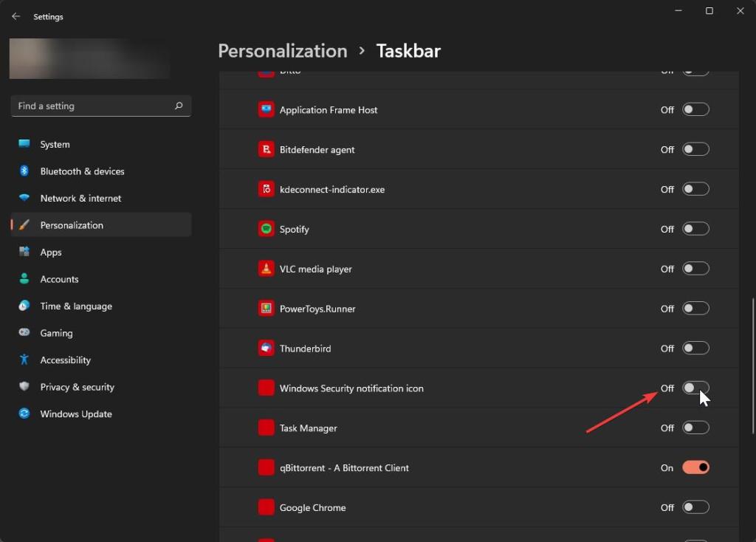Switch on VLC media player toggle
Screen dimensions: 756x542
695,269
